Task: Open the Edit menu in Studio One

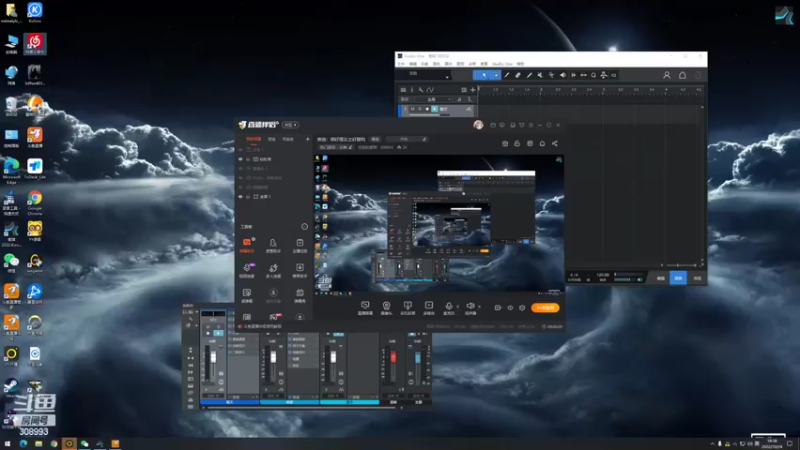Action: pos(413,64)
